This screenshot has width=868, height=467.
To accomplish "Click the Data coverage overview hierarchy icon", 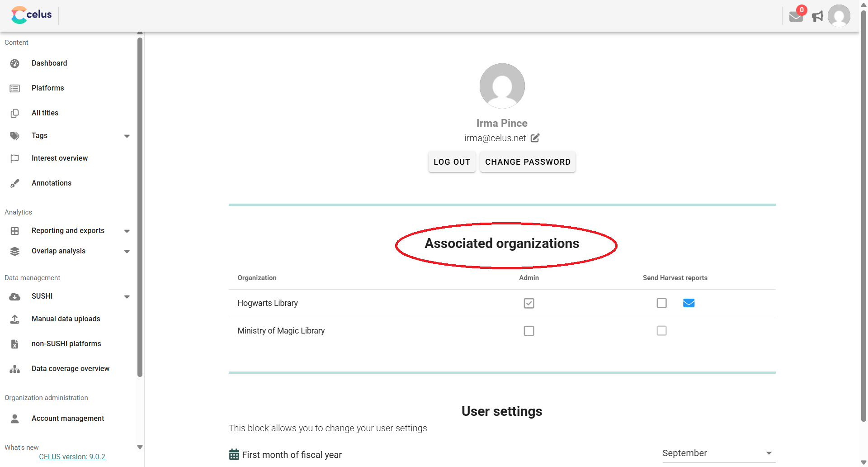I will pyautogui.click(x=15, y=369).
